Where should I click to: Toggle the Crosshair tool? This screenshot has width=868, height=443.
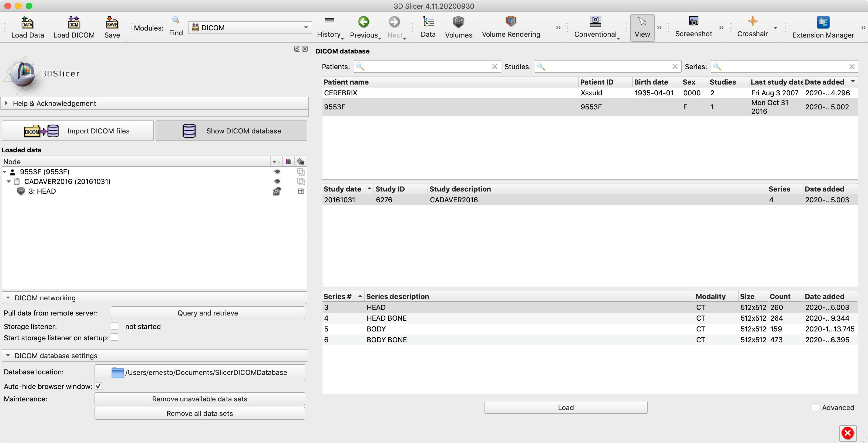tap(752, 27)
